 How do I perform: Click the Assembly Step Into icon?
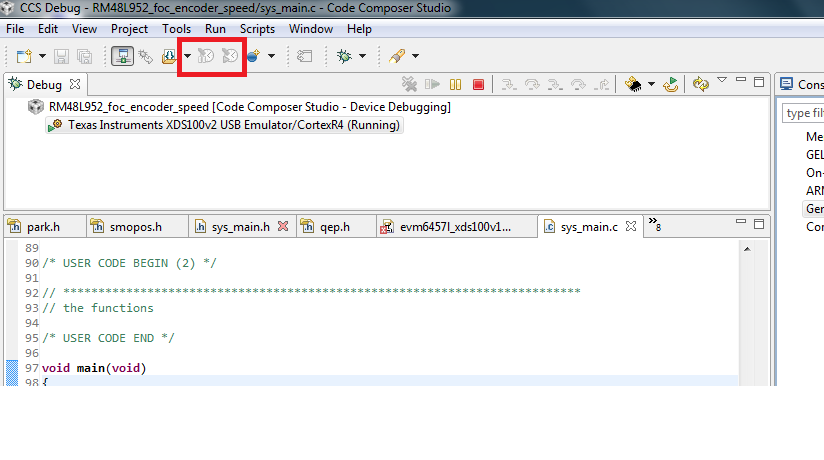click(555, 84)
